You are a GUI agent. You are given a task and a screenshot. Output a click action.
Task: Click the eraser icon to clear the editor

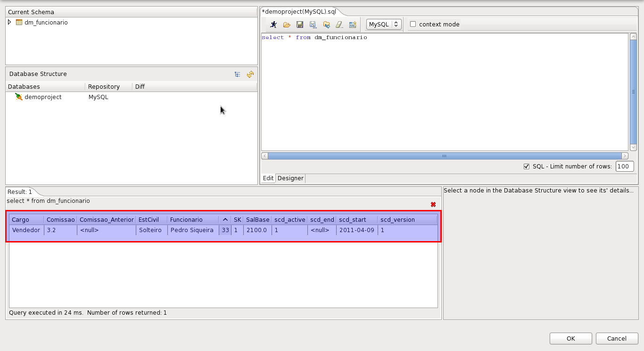point(339,25)
